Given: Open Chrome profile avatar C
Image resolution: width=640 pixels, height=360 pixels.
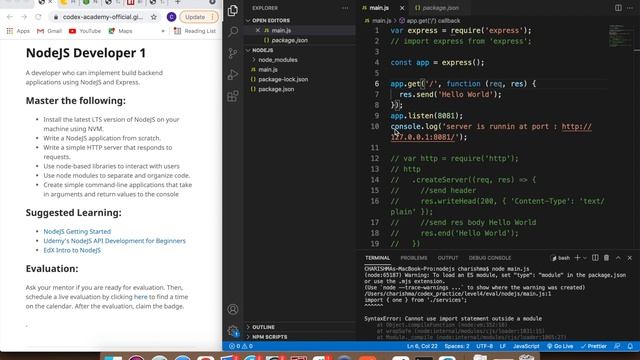Looking at the screenshot, I should 171,17.
